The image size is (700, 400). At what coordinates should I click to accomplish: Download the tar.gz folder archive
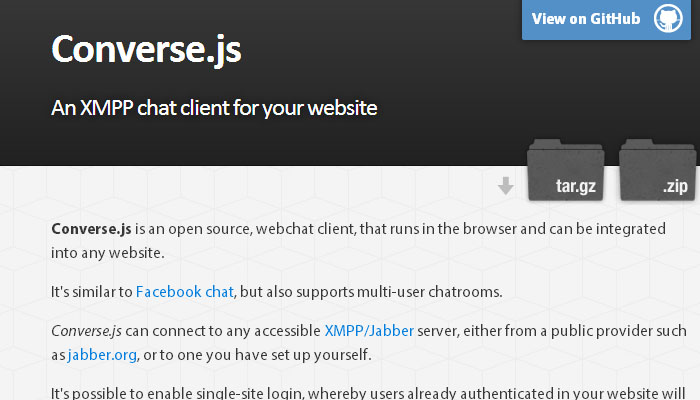tap(568, 170)
